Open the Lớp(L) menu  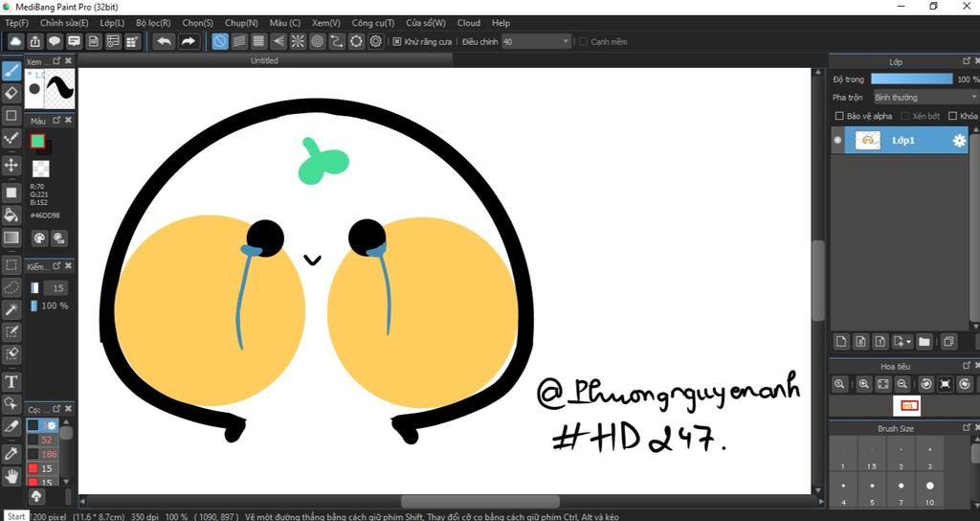point(112,23)
